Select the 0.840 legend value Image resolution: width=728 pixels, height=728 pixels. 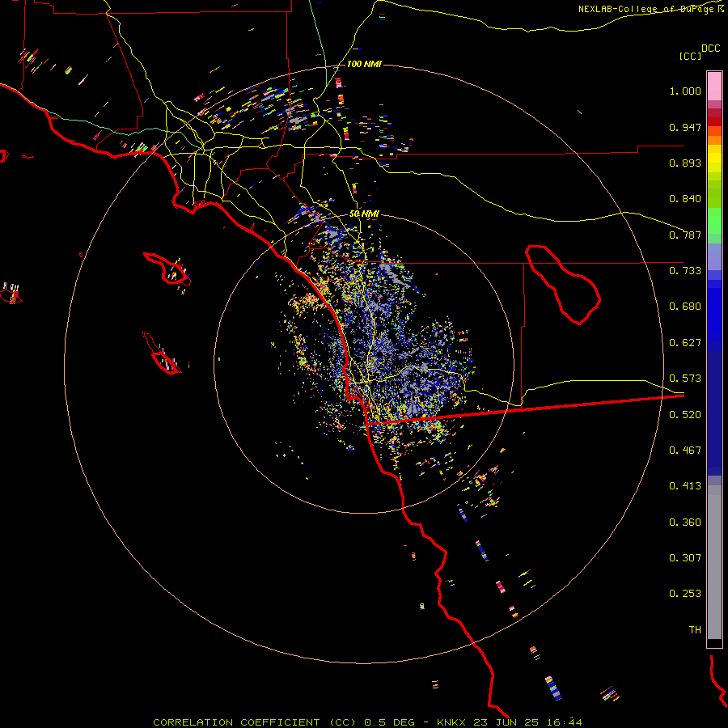(x=685, y=199)
